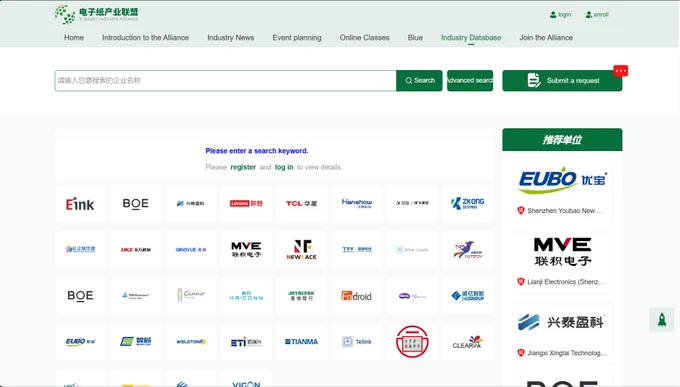680x387 pixels.
Task: Click the Submit a request button
Action: pos(562,81)
